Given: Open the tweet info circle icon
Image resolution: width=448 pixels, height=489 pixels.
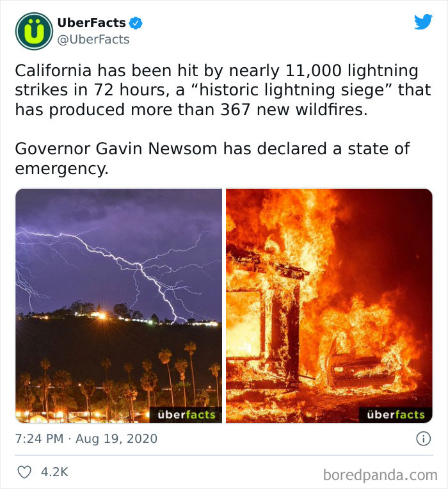Looking at the screenshot, I should pyautogui.click(x=422, y=439).
